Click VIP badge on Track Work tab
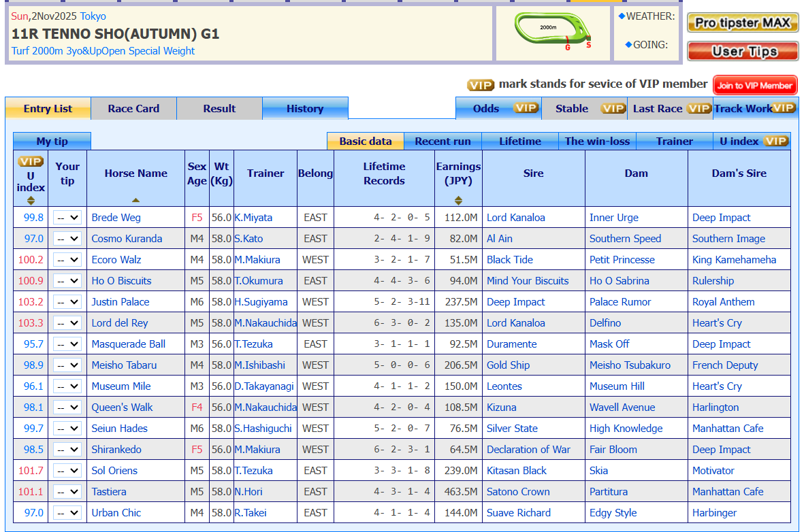The width and height of the screenshot is (804, 532). click(x=784, y=108)
